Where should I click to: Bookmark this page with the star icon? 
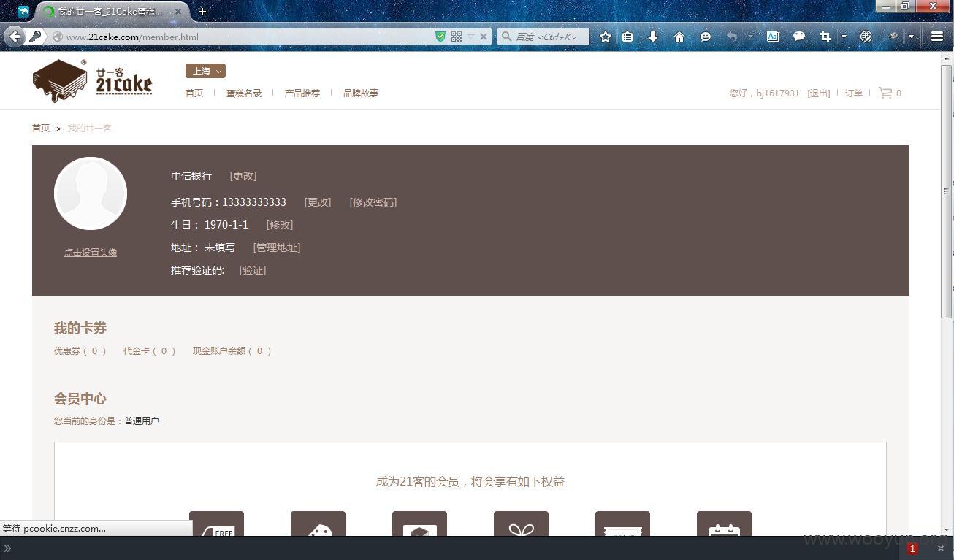[x=606, y=37]
